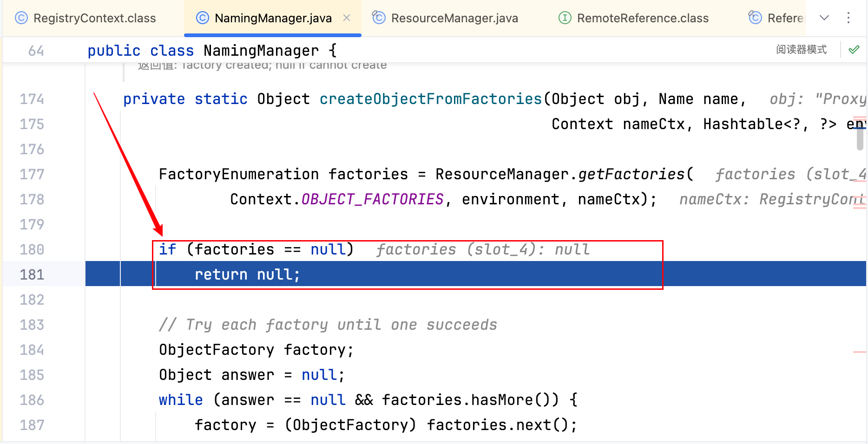This screenshot has width=868, height=444.
Task: Click the highlighted return null statement
Action: (247, 274)
